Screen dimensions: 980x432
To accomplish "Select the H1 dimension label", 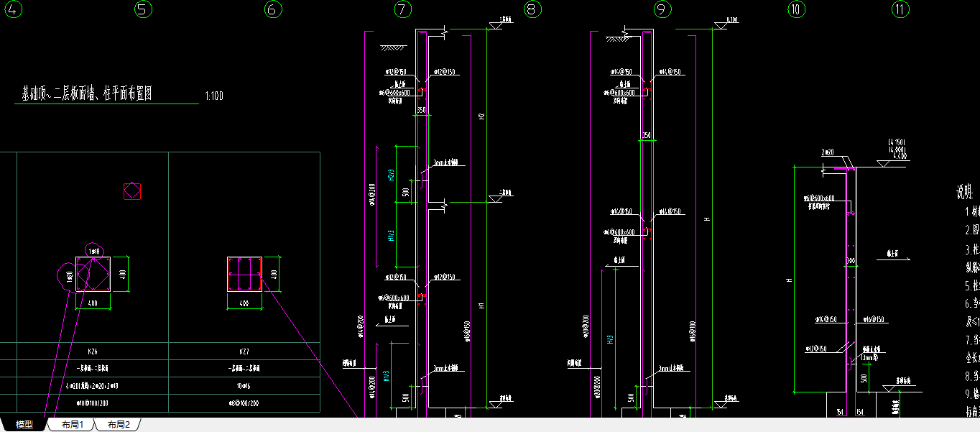I will [481, 305].
